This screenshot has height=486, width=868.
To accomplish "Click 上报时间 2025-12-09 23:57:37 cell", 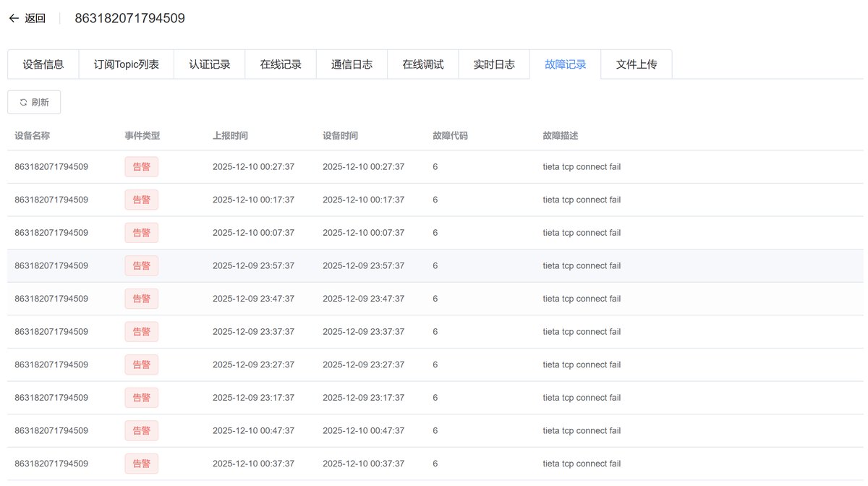I will click(x=253, y=266).
